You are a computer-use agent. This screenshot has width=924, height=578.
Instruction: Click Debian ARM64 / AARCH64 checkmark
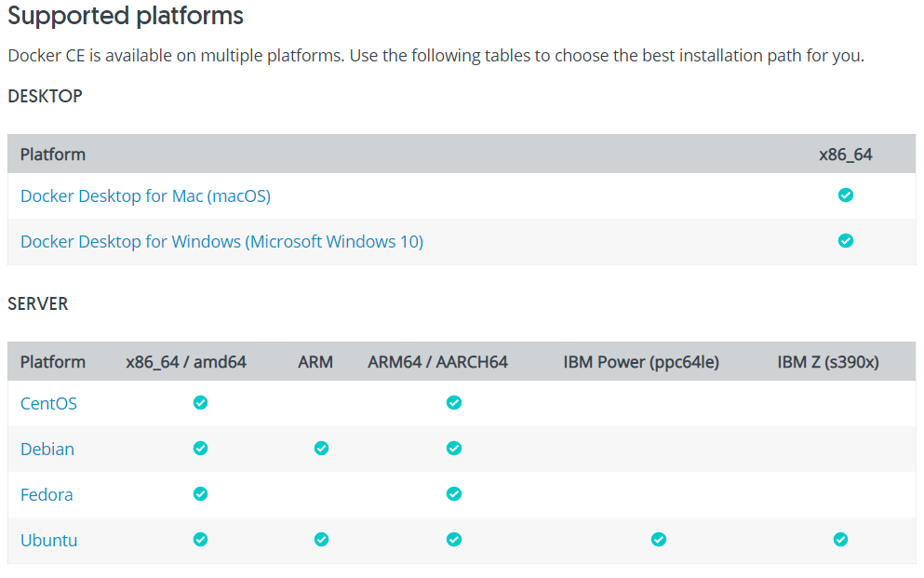[x=453, y=449]
